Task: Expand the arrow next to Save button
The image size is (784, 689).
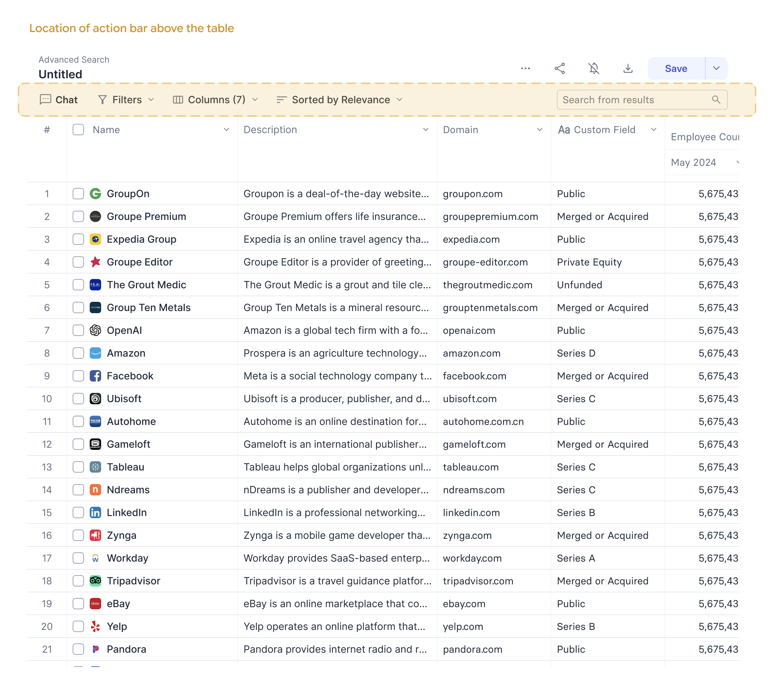Action: click(716, 69)
